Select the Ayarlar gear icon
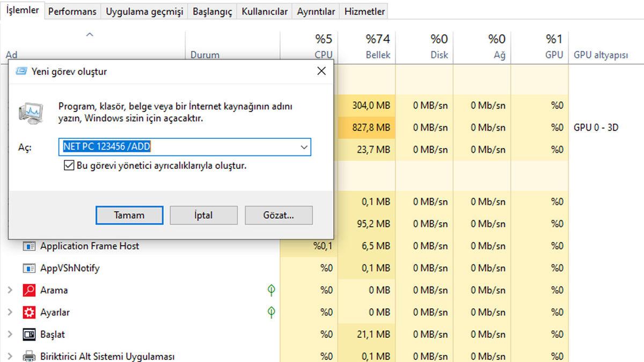The height and width of the screenshot is (362, 644). pos(28,312)
